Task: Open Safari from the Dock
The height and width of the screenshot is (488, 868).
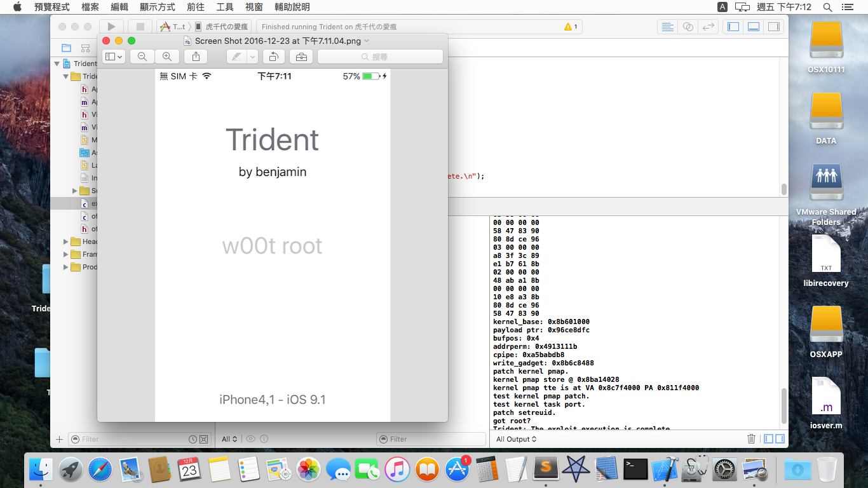Action: (x=100, y=470)
